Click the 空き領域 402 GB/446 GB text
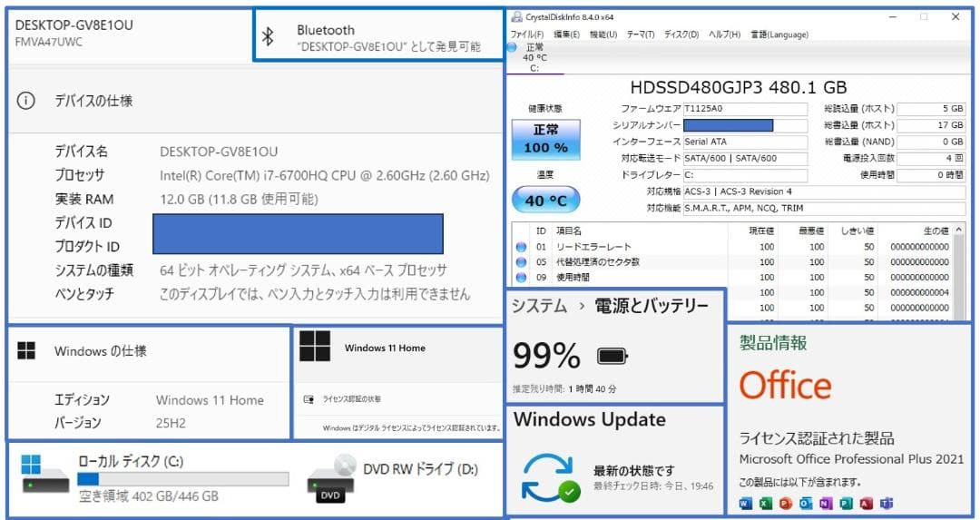This screenshot has width=980, height=520. [149, 497]
